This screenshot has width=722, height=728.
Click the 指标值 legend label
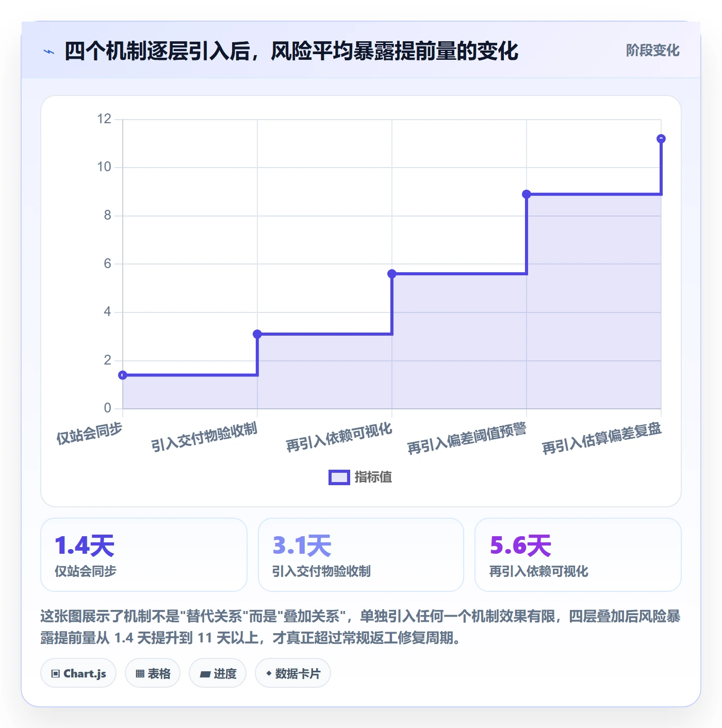(373, 477)
